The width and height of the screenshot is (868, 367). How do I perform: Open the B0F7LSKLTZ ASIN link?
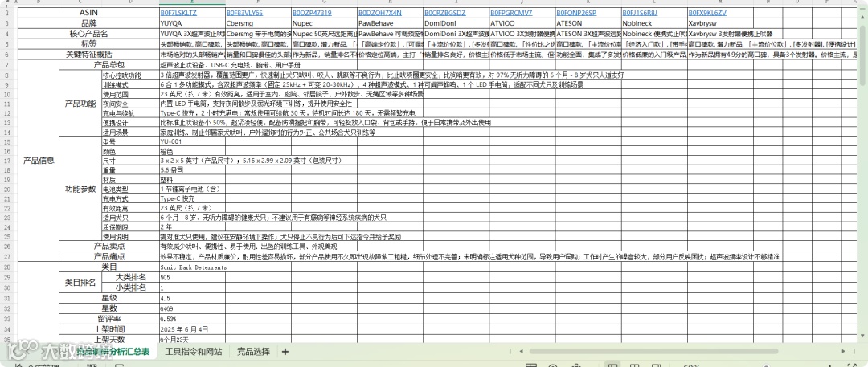click(178, 13)
